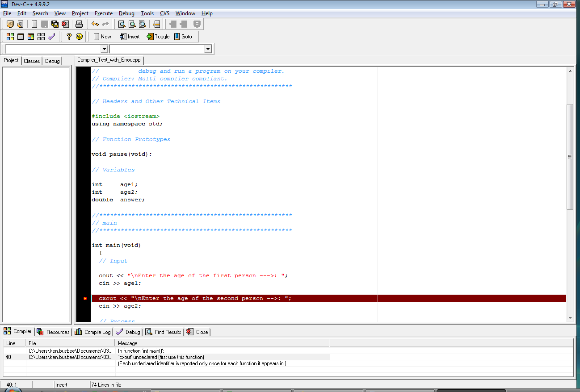The width and height of the screenshot is (580, 392).
Task: Click the Compile icon in the toolbar
Action: [x=10, y=37]
